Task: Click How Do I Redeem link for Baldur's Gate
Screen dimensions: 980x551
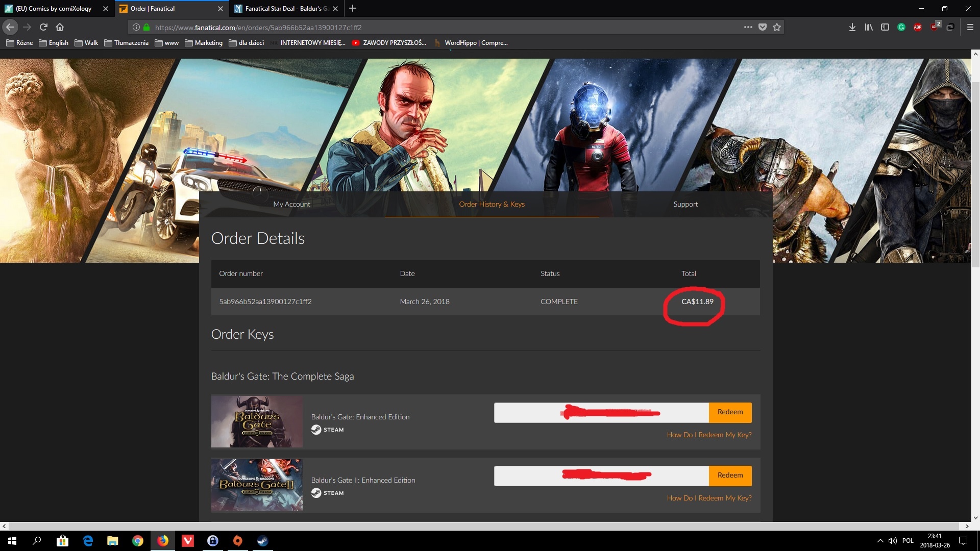Action: [x=709, y=435]
